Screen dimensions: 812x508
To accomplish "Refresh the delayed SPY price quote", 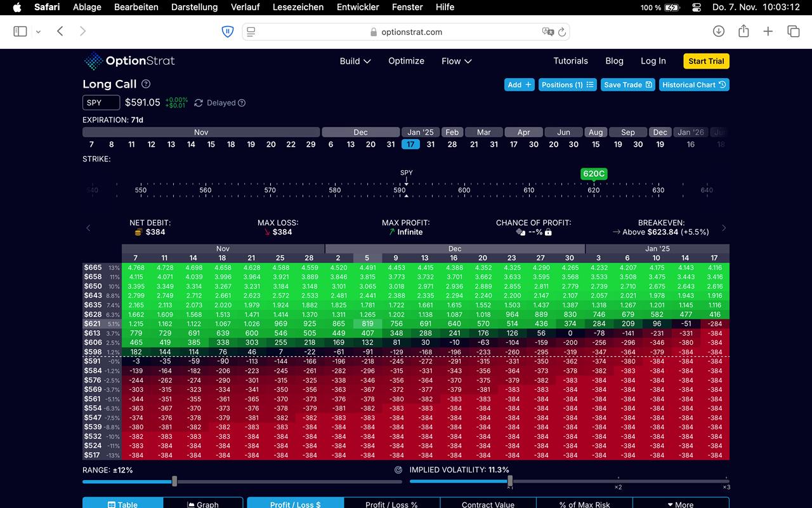I will point(199,103).
